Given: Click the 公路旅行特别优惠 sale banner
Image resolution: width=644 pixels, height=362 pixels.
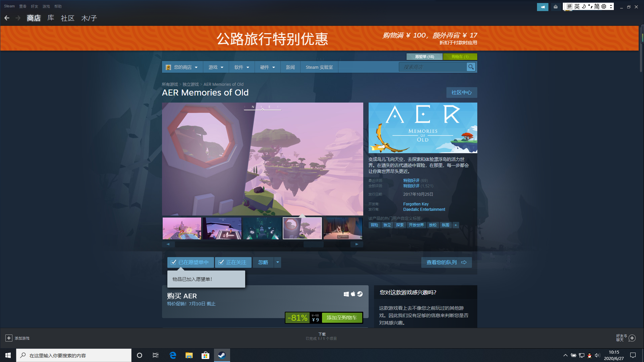Looking at the screenshot, I should (319, 38).
